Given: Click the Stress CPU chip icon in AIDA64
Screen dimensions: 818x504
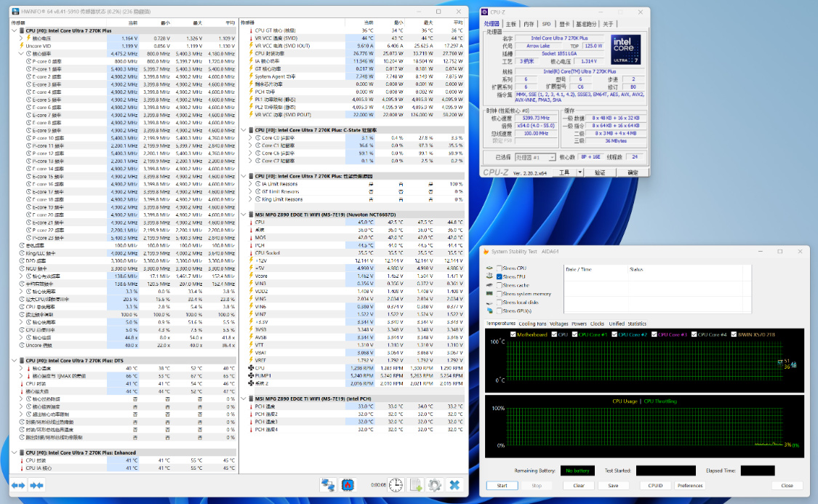Looking at the screenshot, I should (x=489, y=268).
